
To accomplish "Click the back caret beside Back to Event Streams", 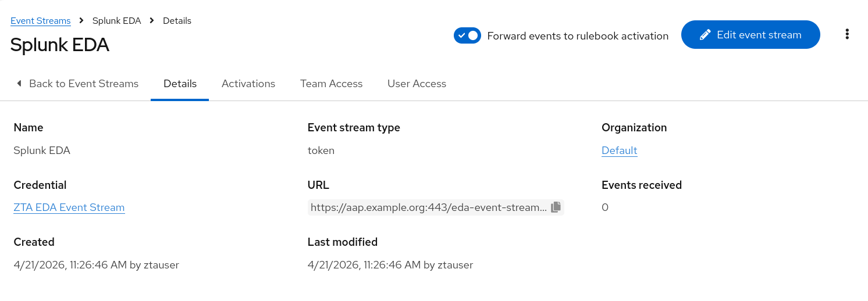I will pos(19,84).
